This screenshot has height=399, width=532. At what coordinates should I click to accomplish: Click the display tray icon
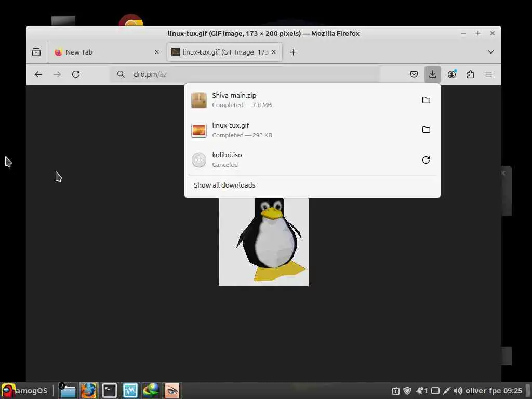point(435,391)
